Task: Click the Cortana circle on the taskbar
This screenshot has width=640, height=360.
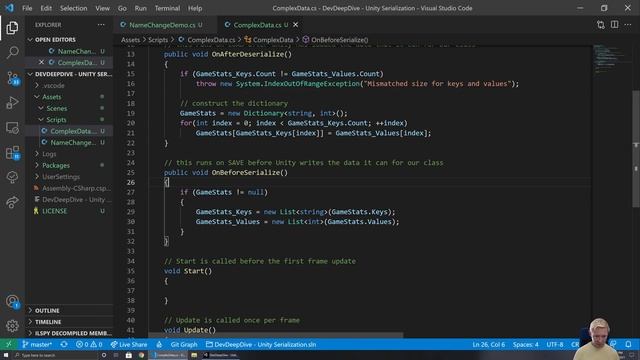Action: tap(104, 355)
